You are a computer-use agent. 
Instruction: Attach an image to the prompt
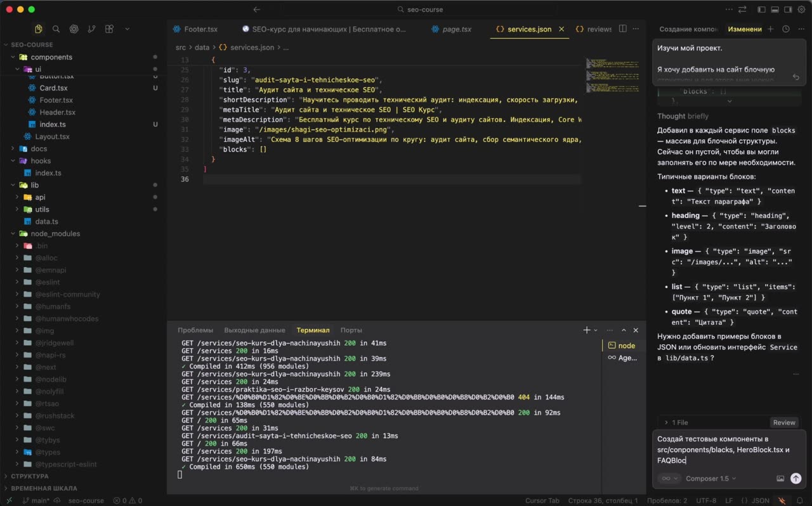point(780,479)
